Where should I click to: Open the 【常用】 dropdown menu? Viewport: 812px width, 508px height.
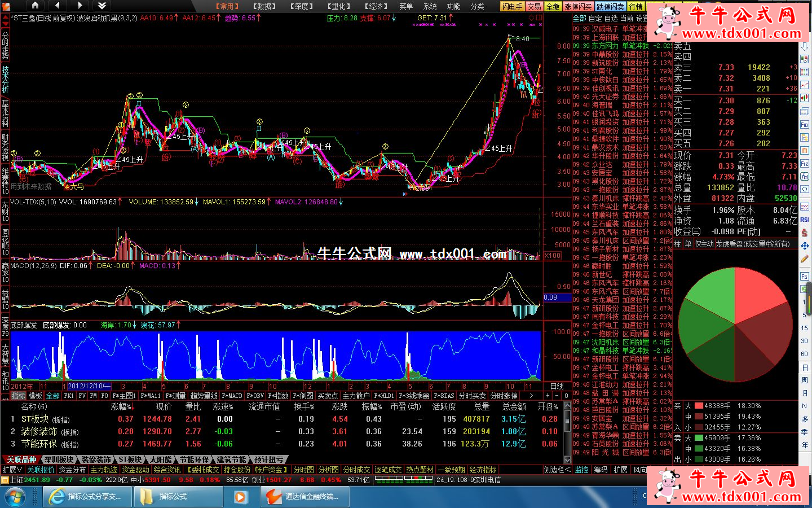[227, 6]
